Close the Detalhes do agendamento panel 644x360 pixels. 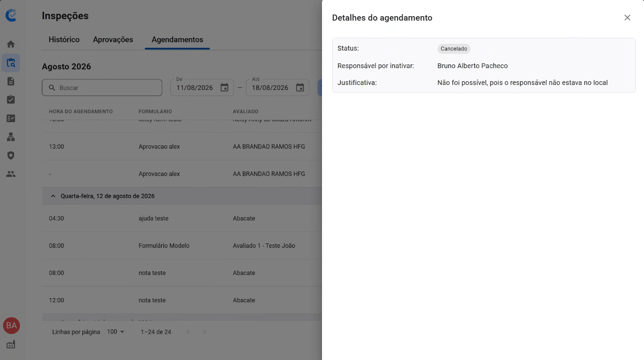tap(627, 18)
